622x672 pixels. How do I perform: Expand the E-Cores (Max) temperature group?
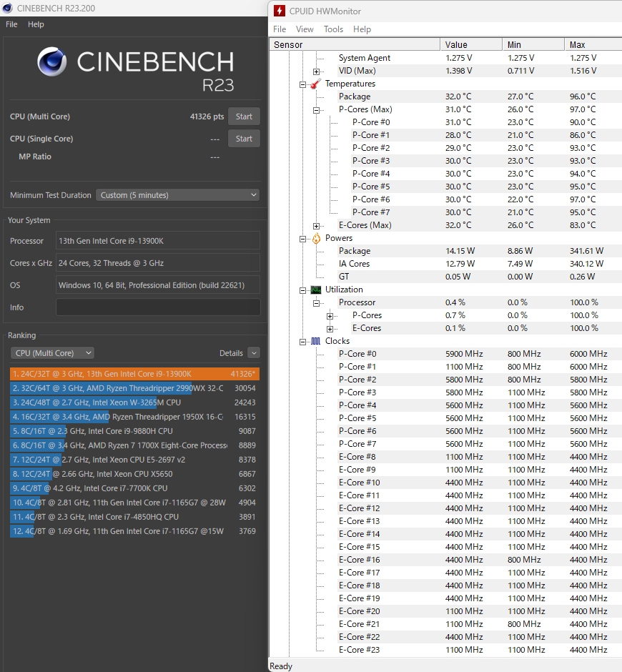pos(316,226)
